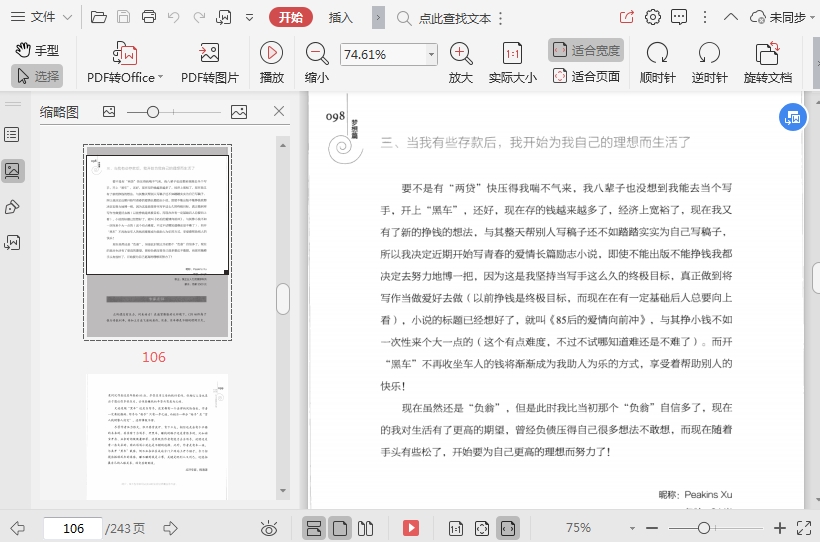Zoom in with the 放大 magnifier icon

tap(460, 53)
